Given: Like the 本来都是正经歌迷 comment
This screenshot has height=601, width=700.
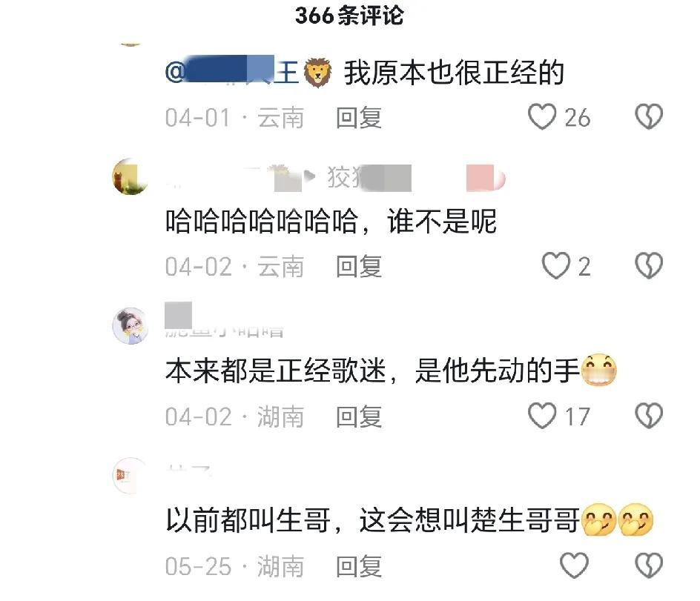Looking at the screenshot, I should point(541,416).
